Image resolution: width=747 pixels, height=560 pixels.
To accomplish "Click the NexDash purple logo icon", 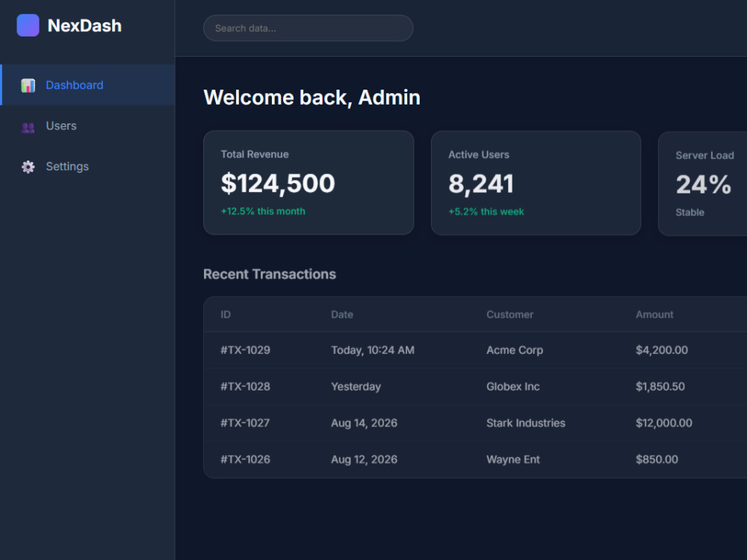I will tap(28, 25).
